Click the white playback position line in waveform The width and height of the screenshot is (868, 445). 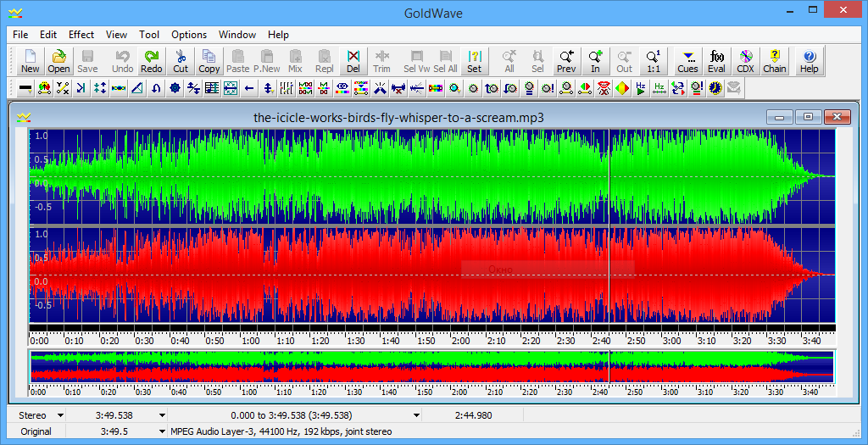[609, 225]
